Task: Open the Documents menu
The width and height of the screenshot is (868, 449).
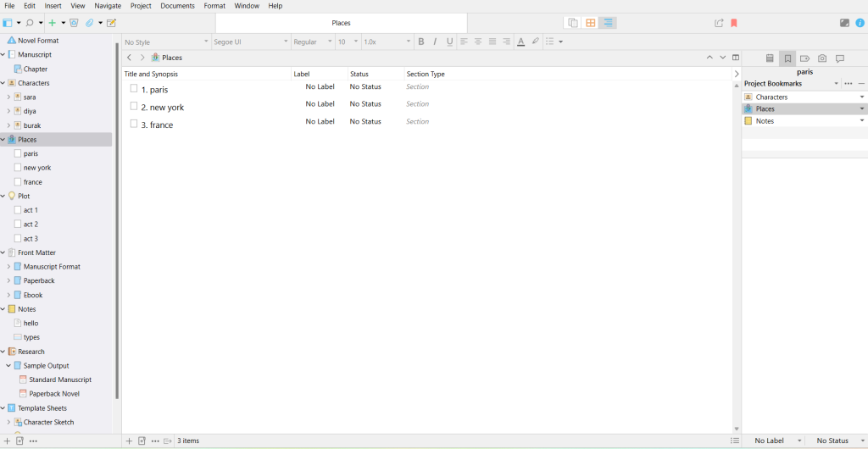Action: point(177,6)
